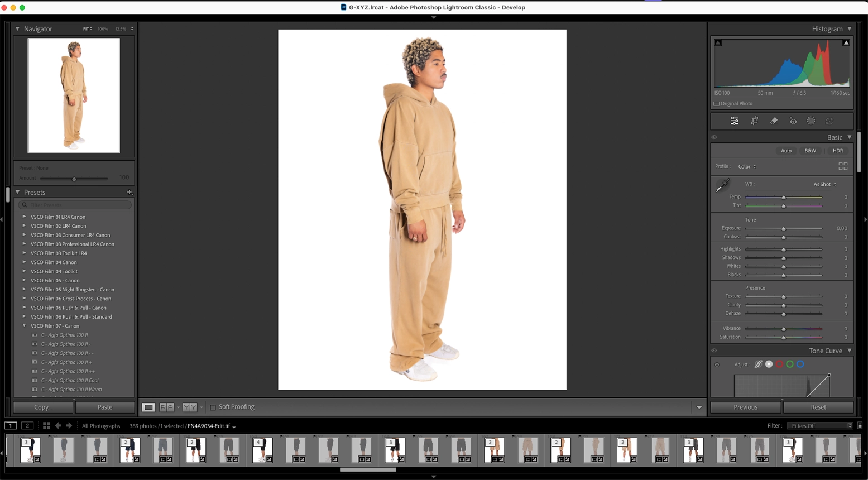This screenshot has width=868, height=480.
Task: Check the Original Photo checkbox
Action: pos(717,104)
